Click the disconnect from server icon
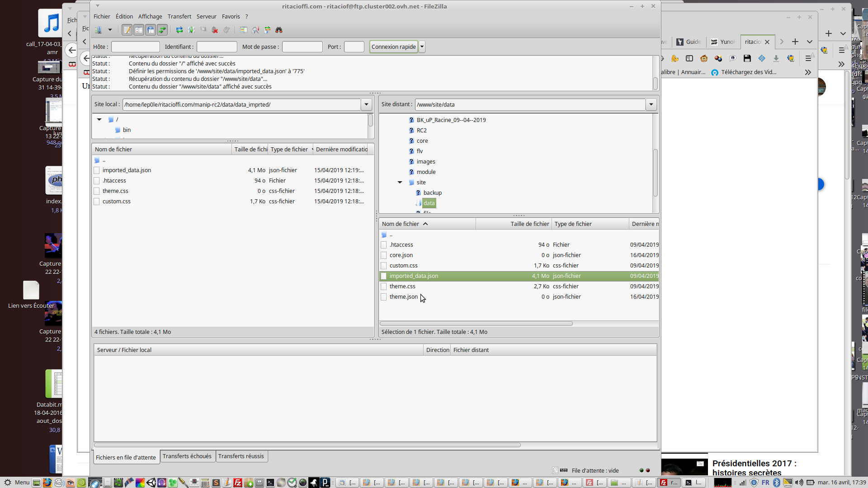868x488 pixels. [215, 30]
